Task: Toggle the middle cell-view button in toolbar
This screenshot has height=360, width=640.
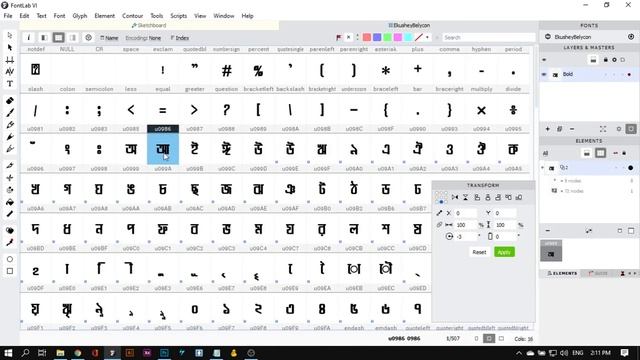Action: (x=58, y=38)
